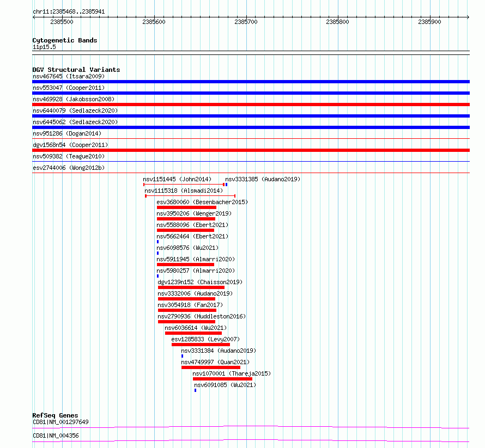The image size is (485, 448).
Task: Open the CD81|NM_001297649 gene label
Action: pos(60,422)
